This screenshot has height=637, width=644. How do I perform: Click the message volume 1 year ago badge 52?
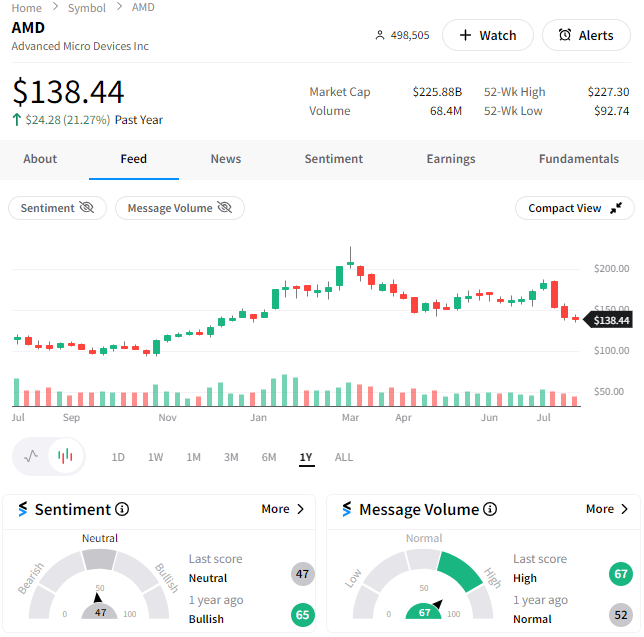pos(621,615)
